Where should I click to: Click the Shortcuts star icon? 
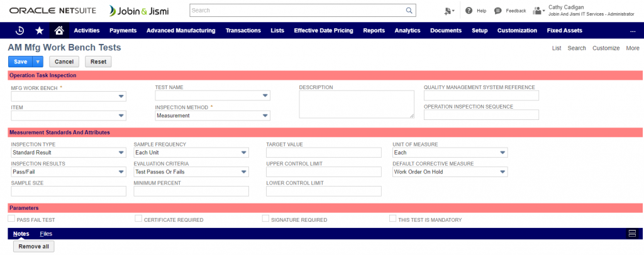[40, 30]
